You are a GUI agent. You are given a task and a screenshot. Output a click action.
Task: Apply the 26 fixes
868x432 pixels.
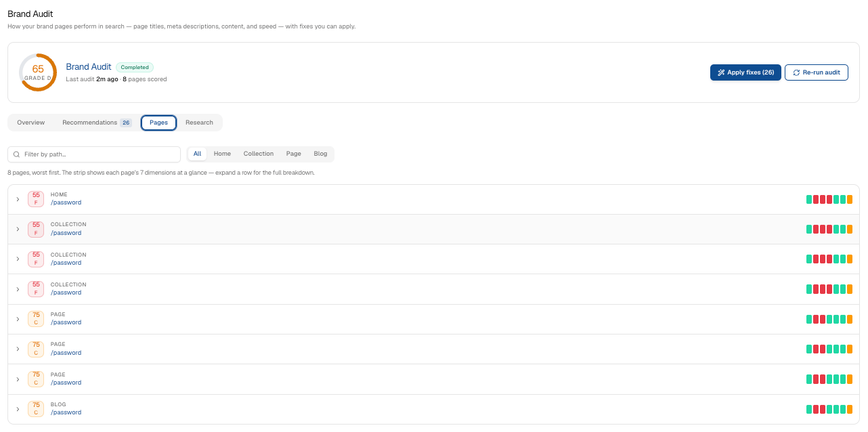click(745, 72)
